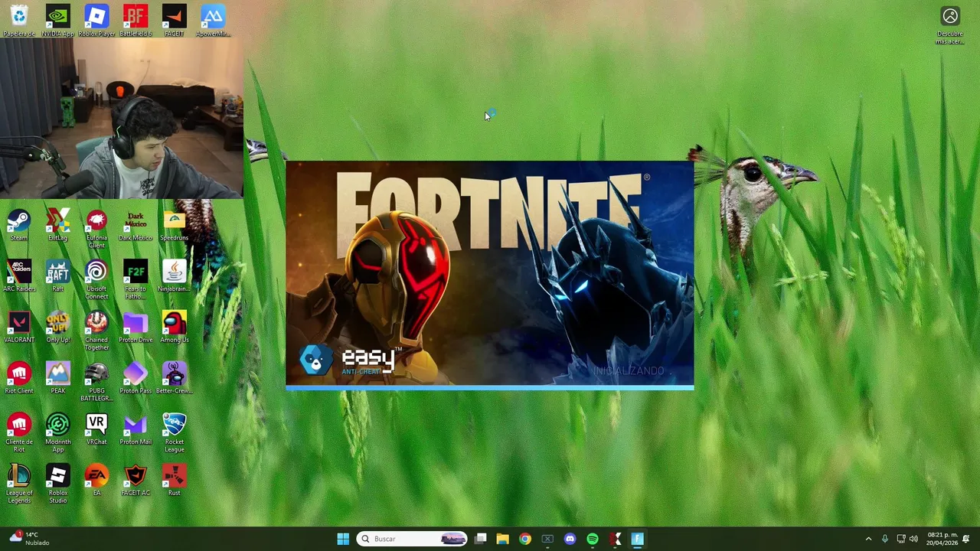Open the FACEIT AC shortcut
Image resolution: width=980 pixels, height=551 pixels.
coord(136,481)
